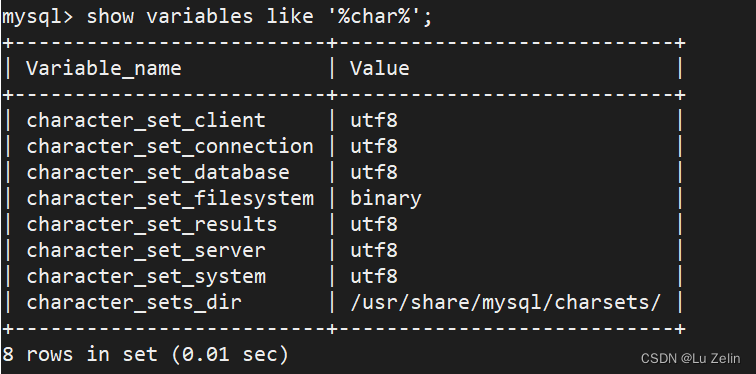Click utf8 value of character_set_results
The image size is (756, 374).
click(x=374, y=225)
